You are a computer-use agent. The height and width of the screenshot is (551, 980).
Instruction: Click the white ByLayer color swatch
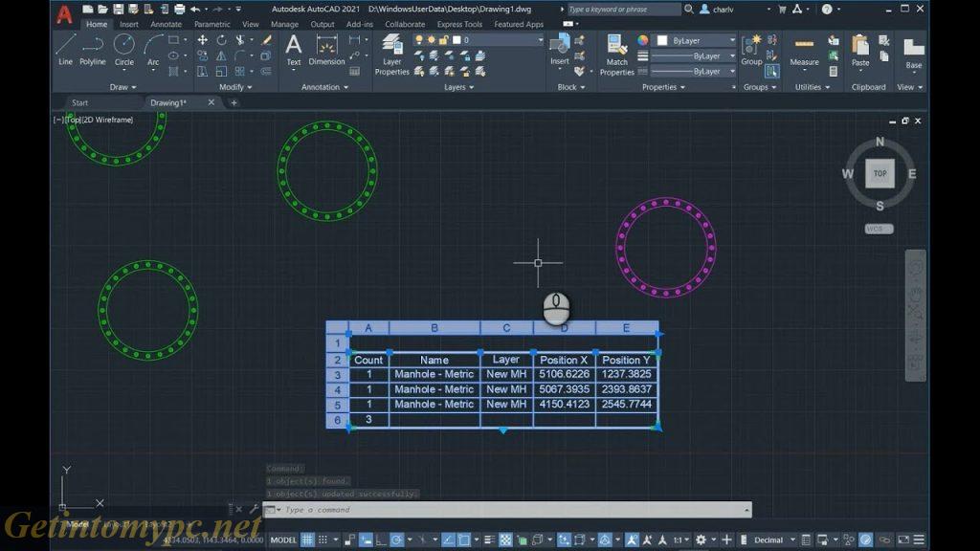[662, 40]
